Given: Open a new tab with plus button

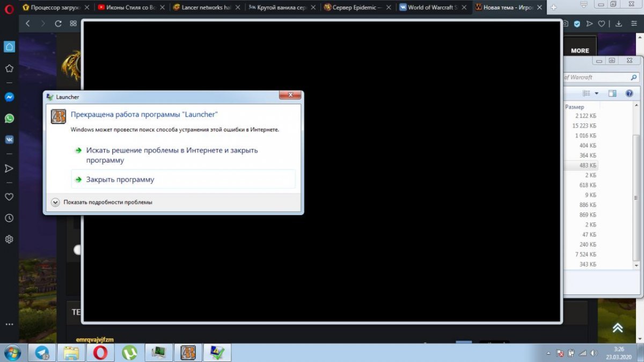Looking at the screenshot, I should click(x=554, y=8).
